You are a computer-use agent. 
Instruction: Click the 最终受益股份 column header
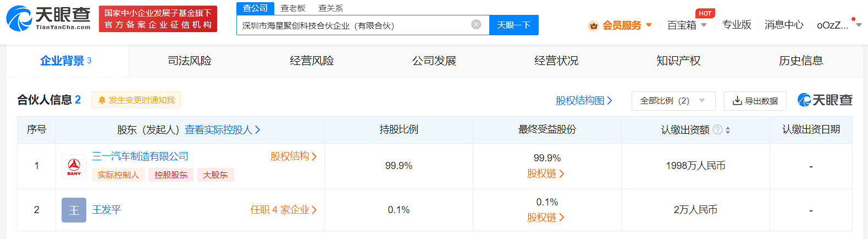pyautogui.click(x=547, y=129)
